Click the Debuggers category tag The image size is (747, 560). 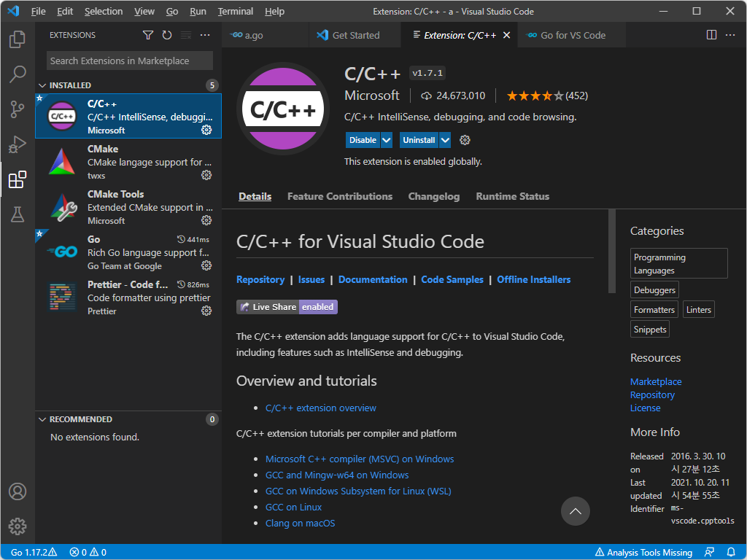pyautogui.click(x=654, y=290)
